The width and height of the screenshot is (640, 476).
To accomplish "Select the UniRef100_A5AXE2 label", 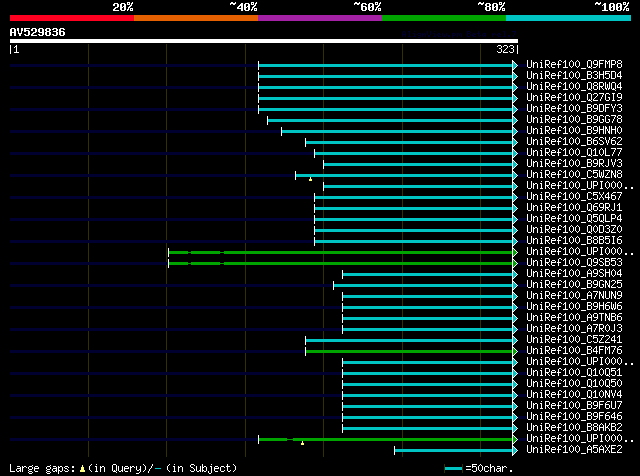I will tap(574, 450).
